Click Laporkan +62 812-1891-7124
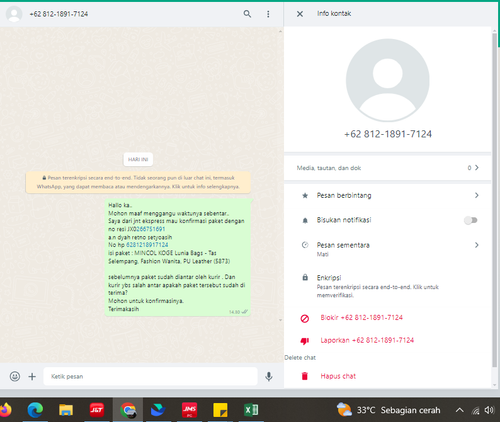 (367, 340)
